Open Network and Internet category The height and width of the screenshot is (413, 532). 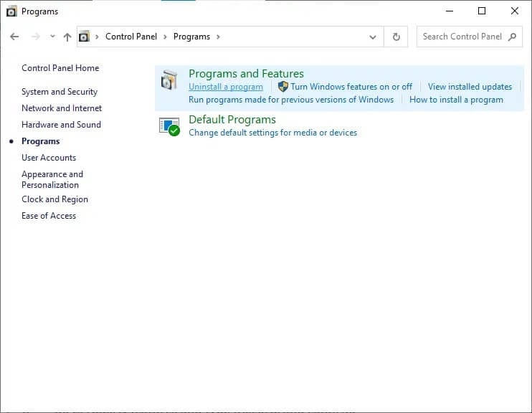[x=62, y=108]
